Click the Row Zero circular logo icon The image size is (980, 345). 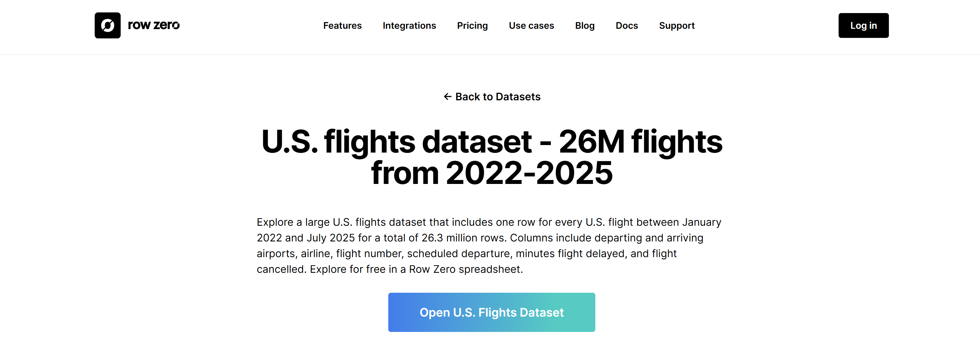108,25
